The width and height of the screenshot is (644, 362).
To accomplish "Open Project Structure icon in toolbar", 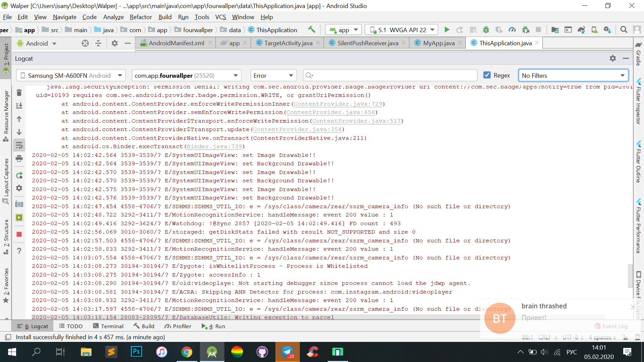I will click(x=555, y=30).
